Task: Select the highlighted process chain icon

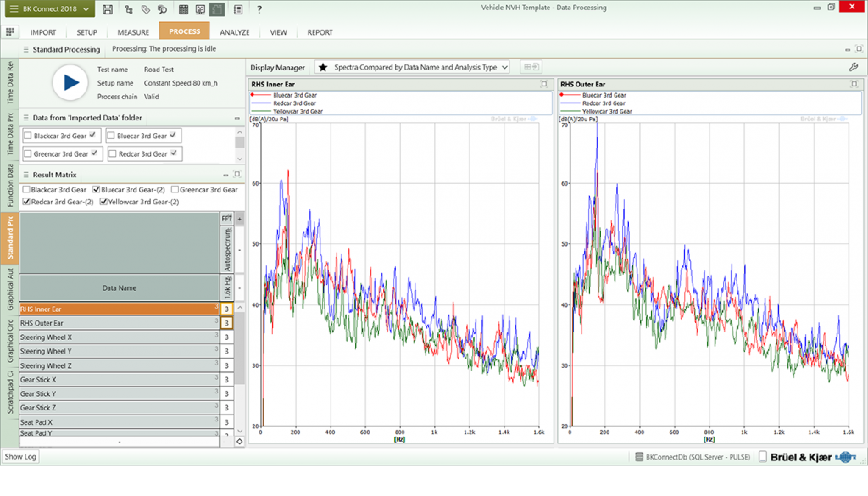Action: tap(219, 8)
